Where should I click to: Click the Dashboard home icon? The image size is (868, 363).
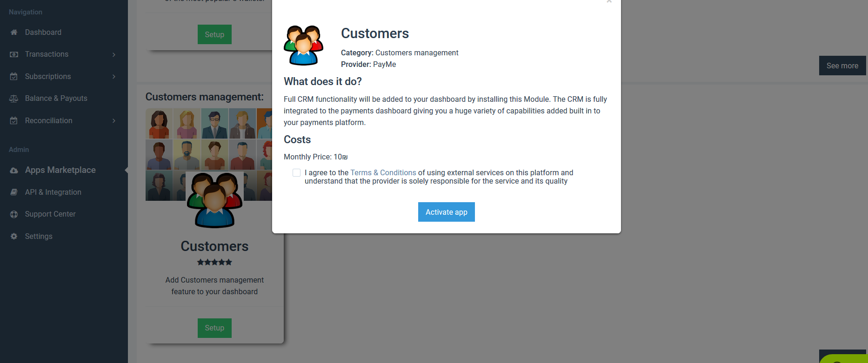[x=14, y=33]
